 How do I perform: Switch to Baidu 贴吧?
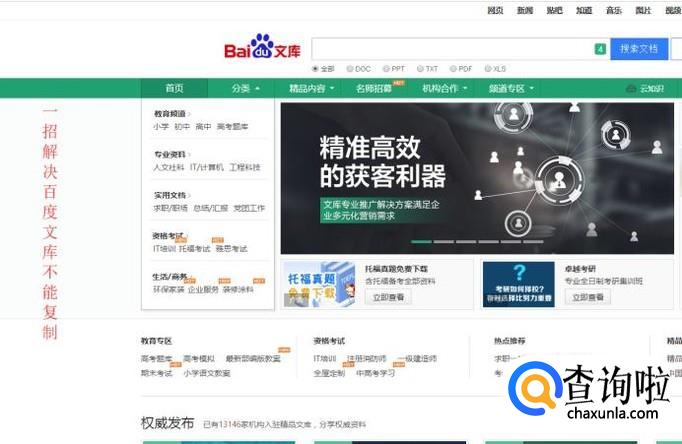[x=554, y=10]
